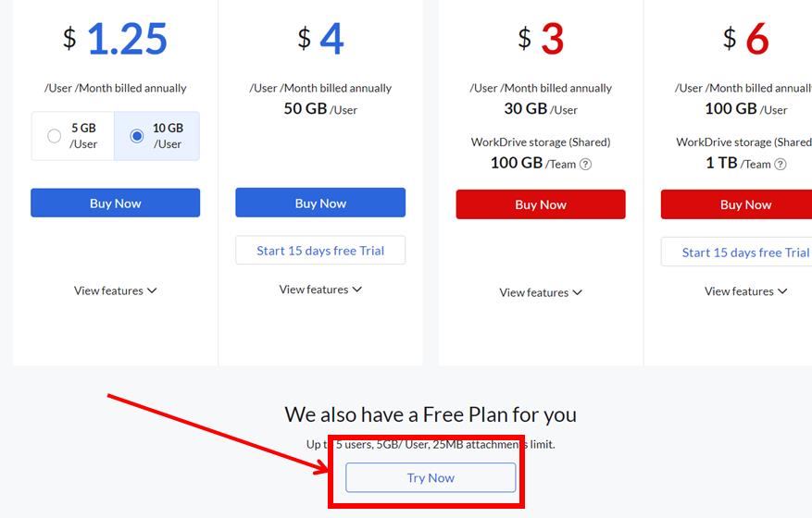The width and height of the screenshot is (812, 518).
Task: Click the 'We also have a Free Plan' heading
Action: 431,413
